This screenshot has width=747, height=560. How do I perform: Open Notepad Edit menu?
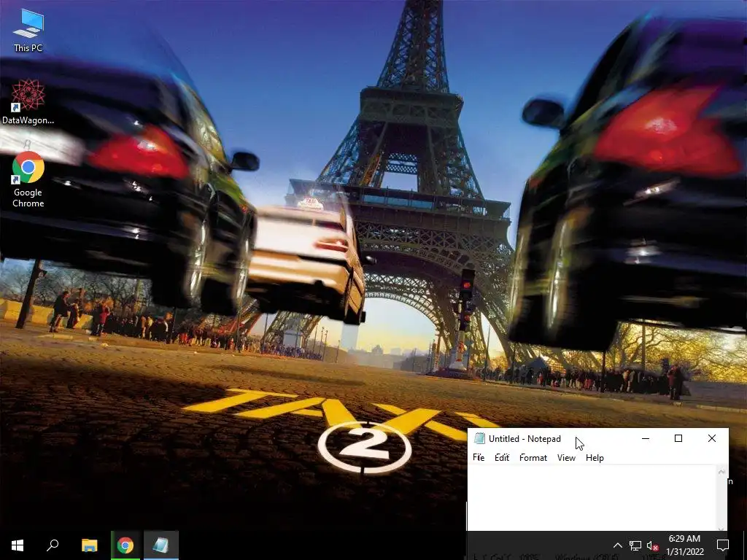pyautogui.click(x=502, y=458)
